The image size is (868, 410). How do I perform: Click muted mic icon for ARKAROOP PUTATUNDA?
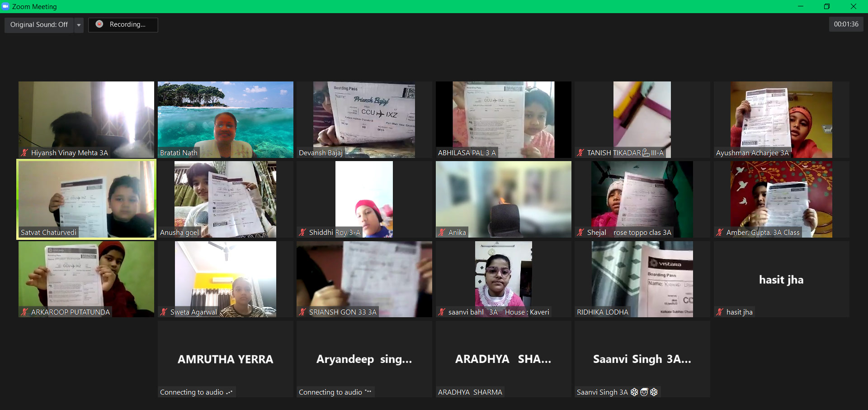click(24, 312)
